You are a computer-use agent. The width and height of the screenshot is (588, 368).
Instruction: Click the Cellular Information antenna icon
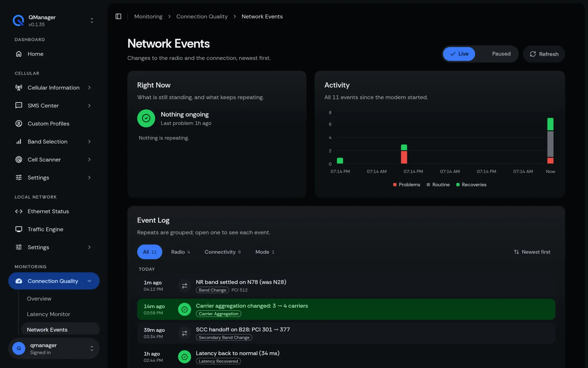(19, 88)
